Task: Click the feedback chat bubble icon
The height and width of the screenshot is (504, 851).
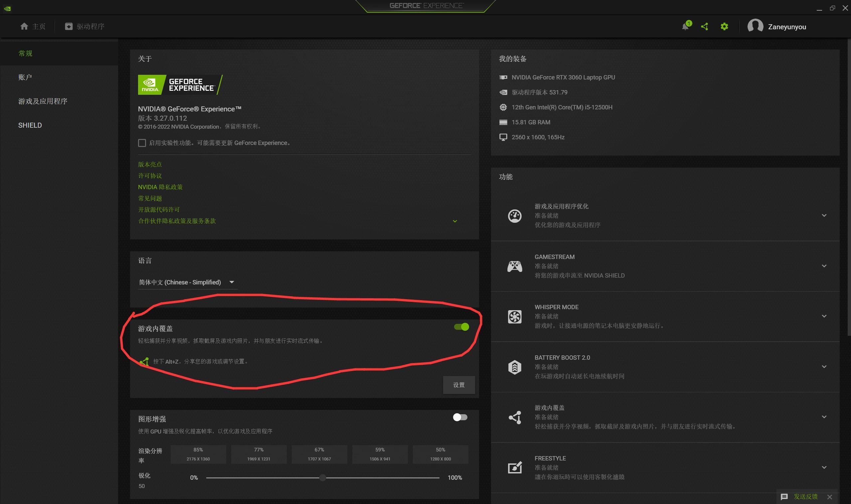Action: (x=784, y=497)
